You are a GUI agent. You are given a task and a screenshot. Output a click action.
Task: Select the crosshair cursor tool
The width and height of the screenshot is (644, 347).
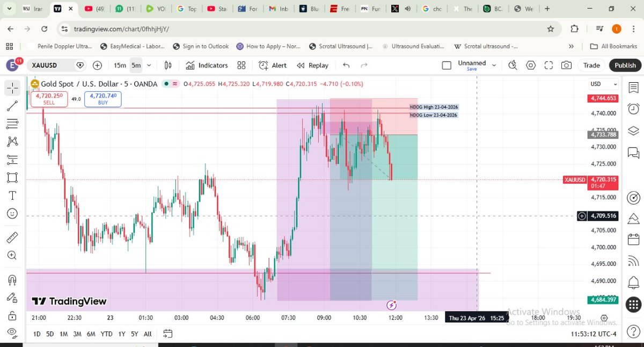(12, 88)
